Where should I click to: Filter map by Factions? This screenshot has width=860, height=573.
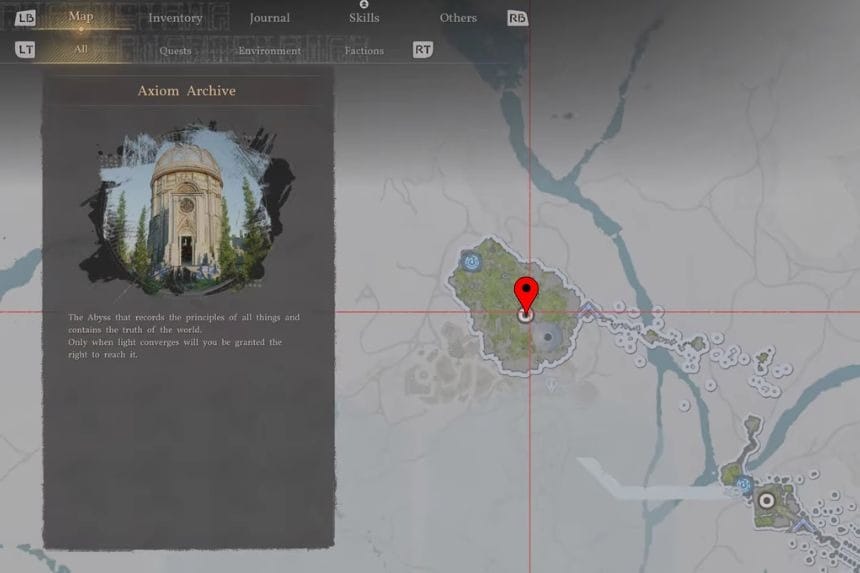pyautogui.click(x=364, y=50)
